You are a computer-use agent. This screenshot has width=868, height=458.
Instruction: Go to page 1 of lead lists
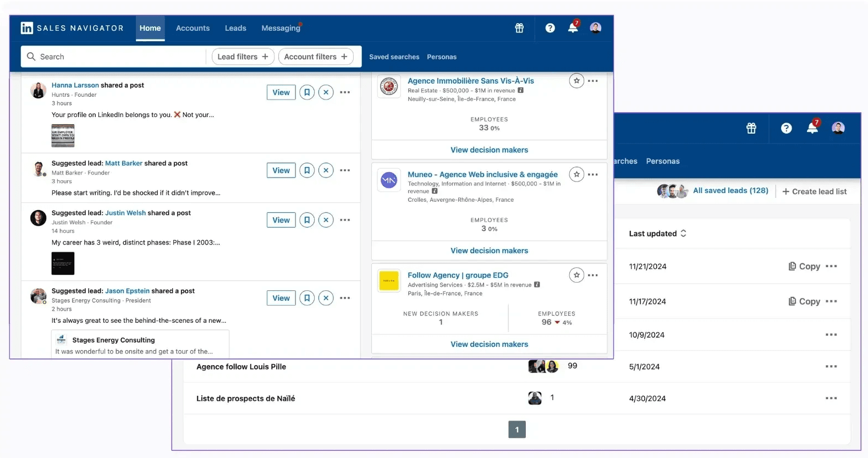tap(517, 429)
